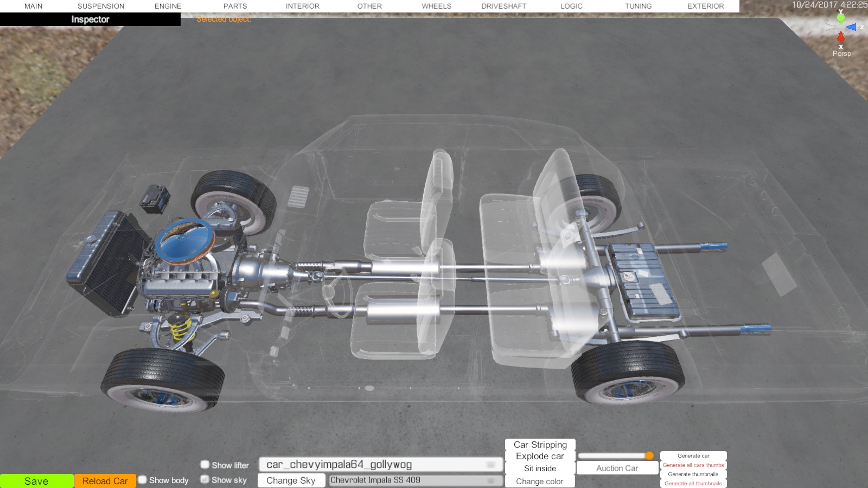This screenshot has width=868, height=488.
Task: Click the Persp view label under gizmo
Action: point(841,53)
